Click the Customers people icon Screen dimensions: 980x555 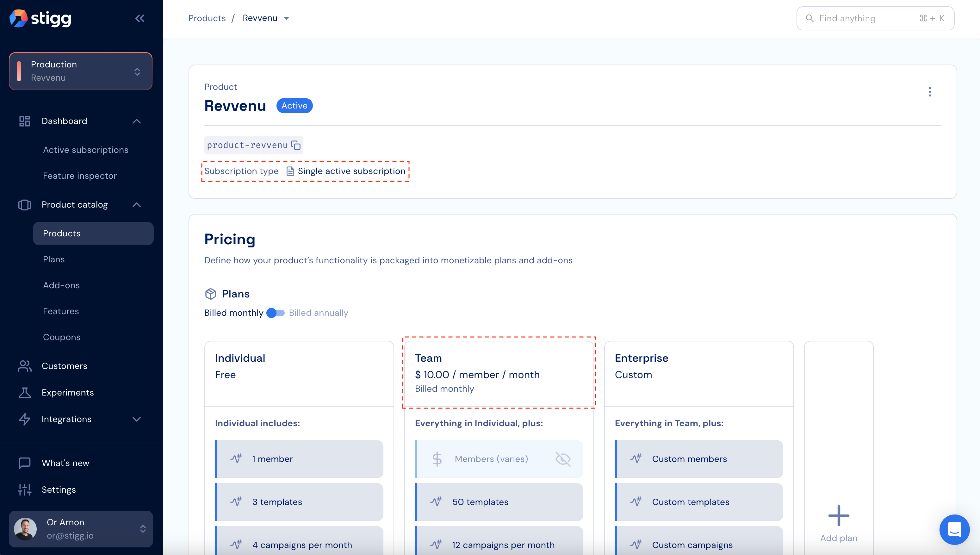(24, 366)
